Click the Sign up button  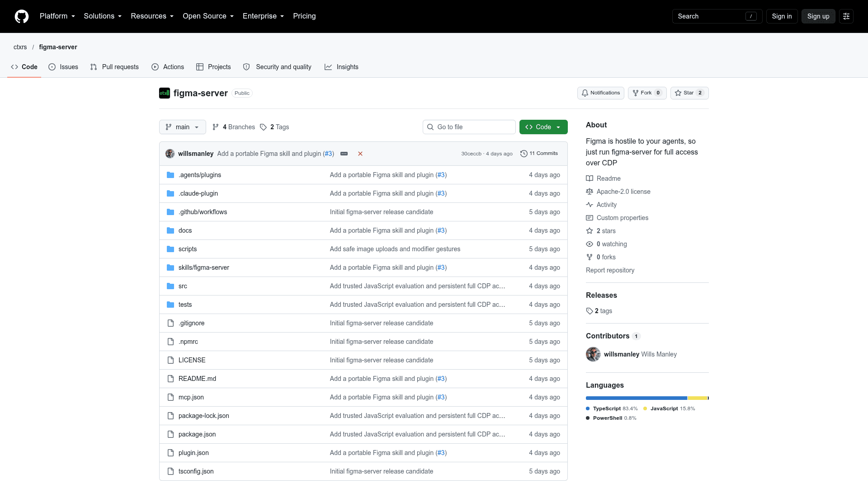click(x=818, y=16)
